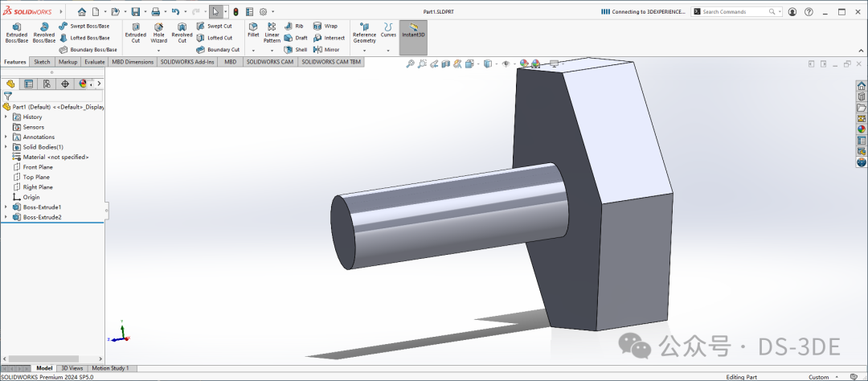The image size is (868, 381).
Task: Expand the Solid Bodies(1) node
Action: 6,147
